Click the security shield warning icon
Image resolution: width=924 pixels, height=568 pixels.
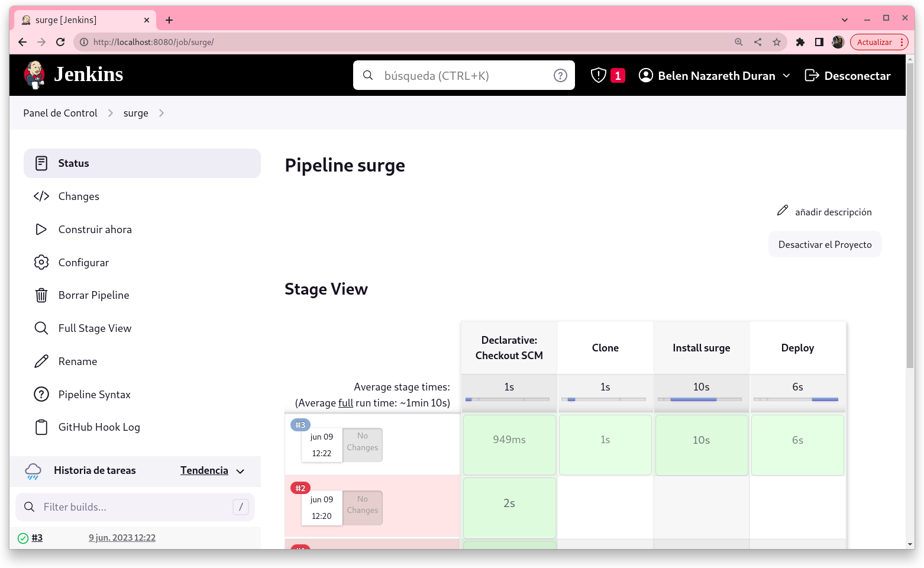coord(599,75)
